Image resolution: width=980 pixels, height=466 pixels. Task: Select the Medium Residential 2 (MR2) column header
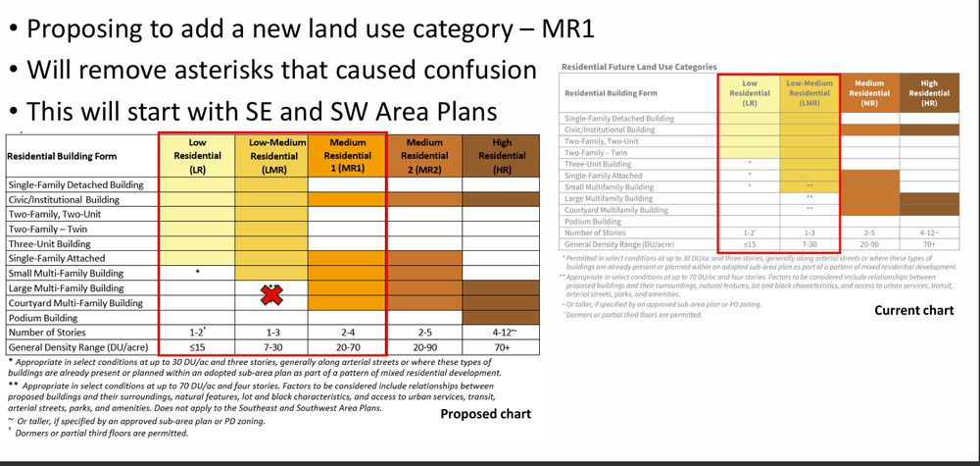coord(426,155)
